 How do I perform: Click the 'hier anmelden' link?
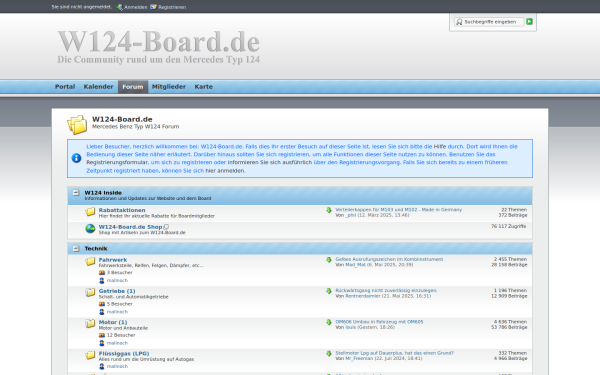(x=225, y=171)
